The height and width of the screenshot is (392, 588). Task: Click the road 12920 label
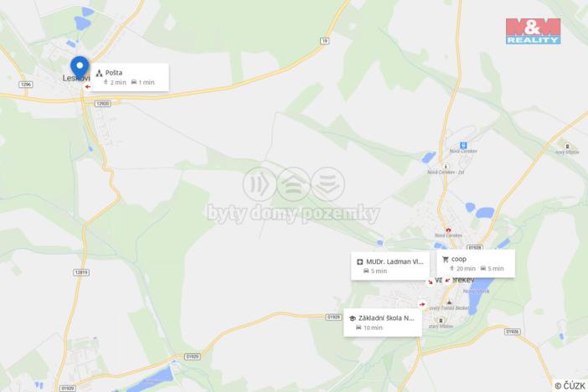pyautogui.click(x=102, y=104)
